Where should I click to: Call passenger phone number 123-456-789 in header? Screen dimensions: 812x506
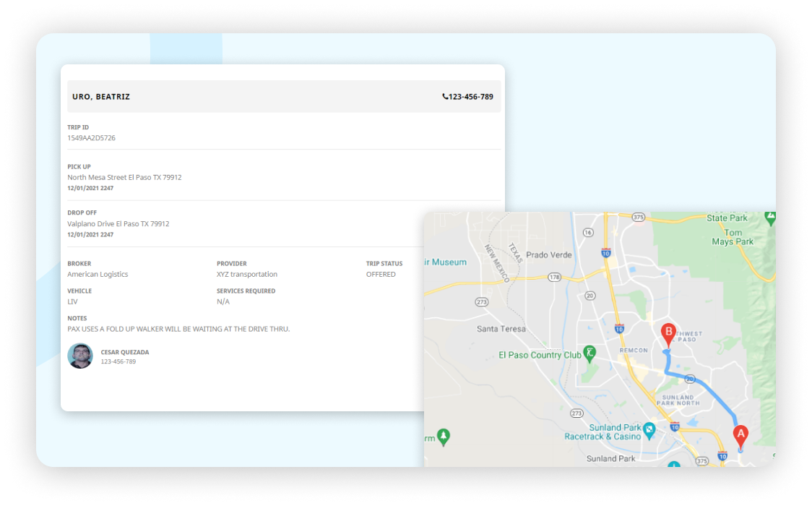(x=471, y=97)
